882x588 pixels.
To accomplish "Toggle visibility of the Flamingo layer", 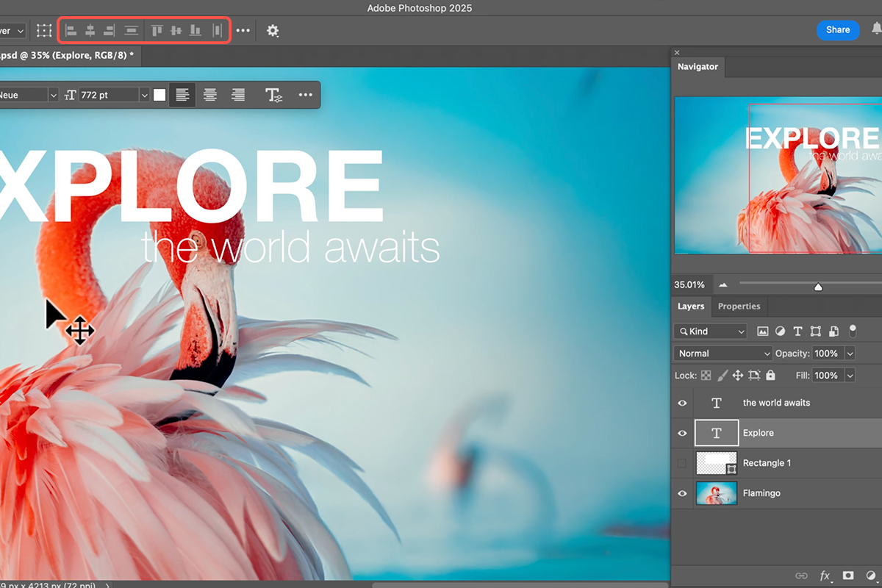I will point(682,493).
